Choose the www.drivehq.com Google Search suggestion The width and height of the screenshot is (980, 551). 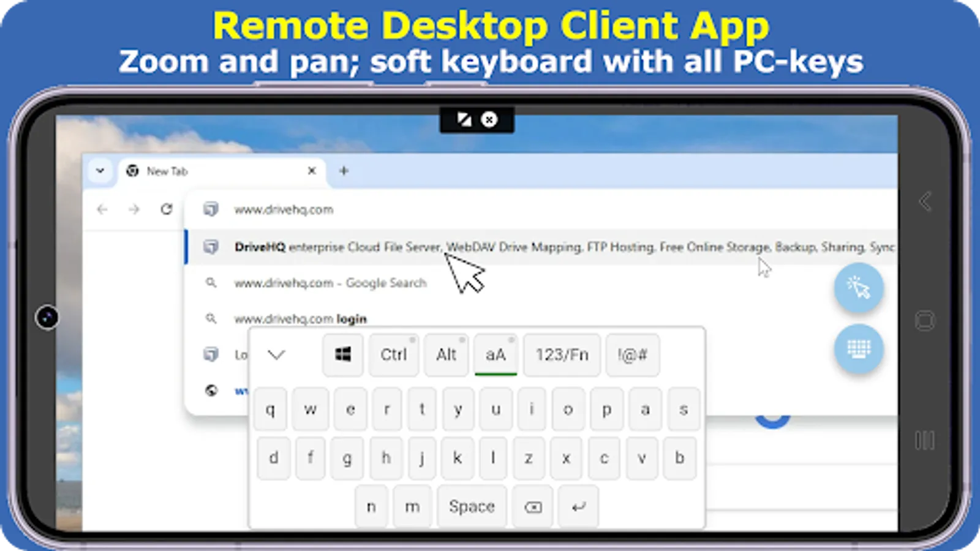[331, 283]
